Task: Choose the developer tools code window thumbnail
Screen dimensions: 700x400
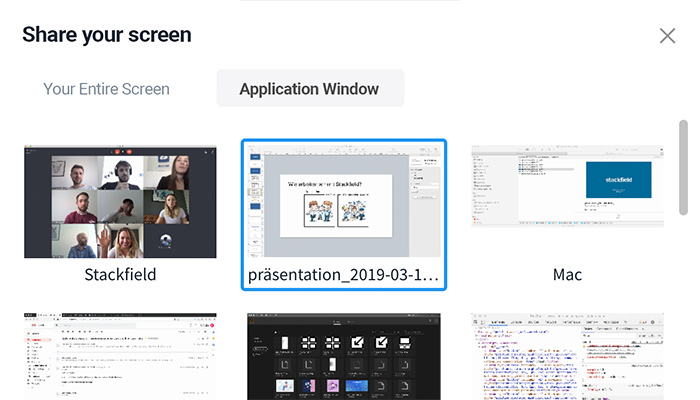Action: [567, 356]
